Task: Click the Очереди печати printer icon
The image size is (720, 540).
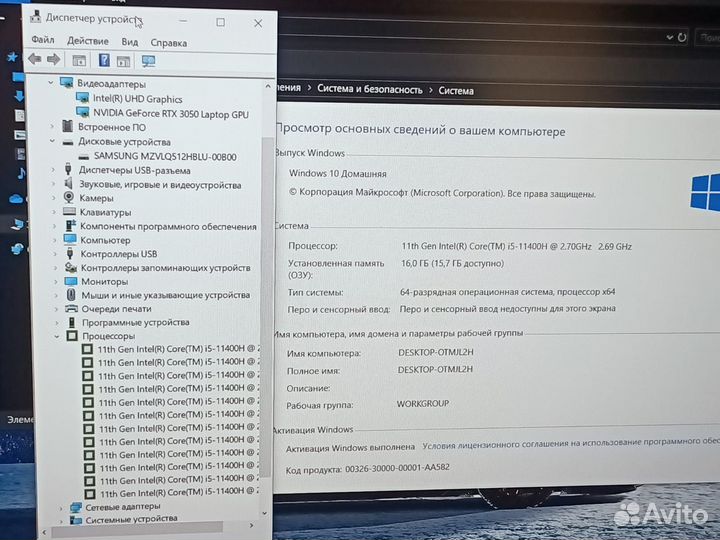Action: (71, 308)
